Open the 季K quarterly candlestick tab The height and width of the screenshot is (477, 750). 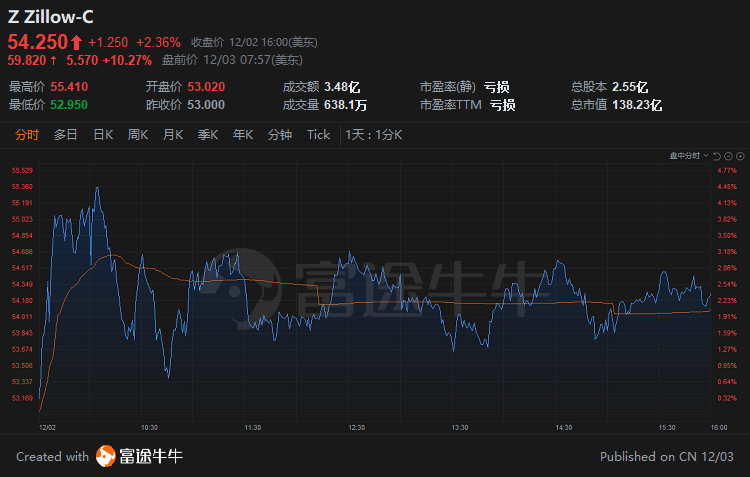(x=208, y=135)
